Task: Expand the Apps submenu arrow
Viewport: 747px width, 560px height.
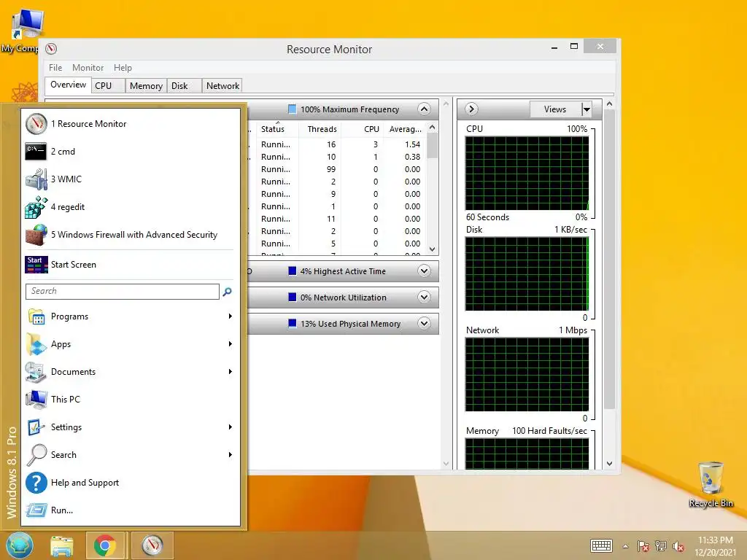Action: [230, 344]
